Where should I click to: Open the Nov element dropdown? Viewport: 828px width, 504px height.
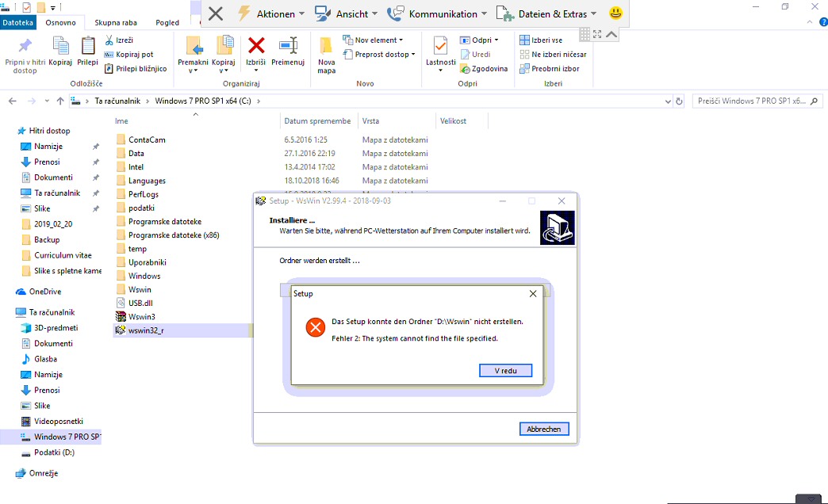pos(373,40)
